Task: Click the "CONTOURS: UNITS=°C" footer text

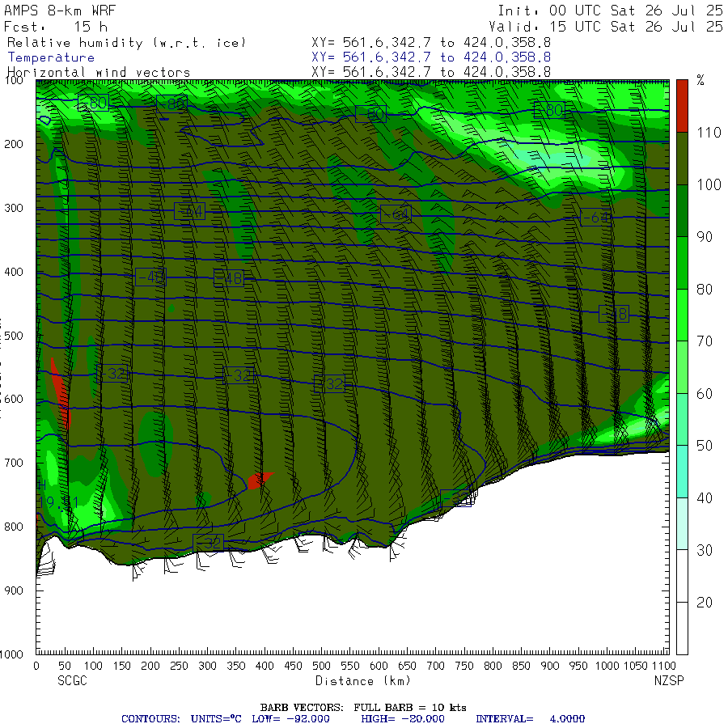Action: coord(181,719)
